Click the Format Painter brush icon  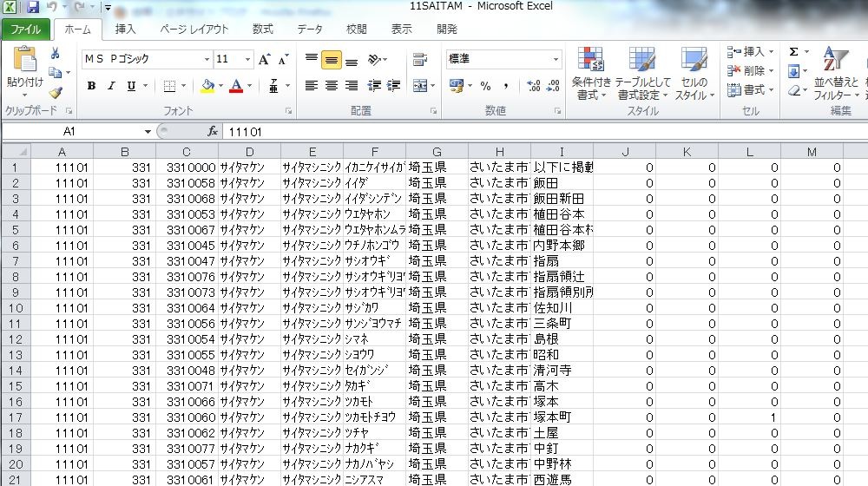pos(56,93)
